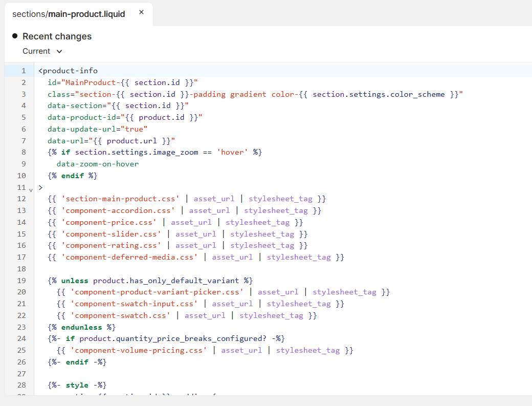The width and height of the screenshot is (532, 406).
Task: Click the 'gradient' class on line 3
Action: [248, 94]
